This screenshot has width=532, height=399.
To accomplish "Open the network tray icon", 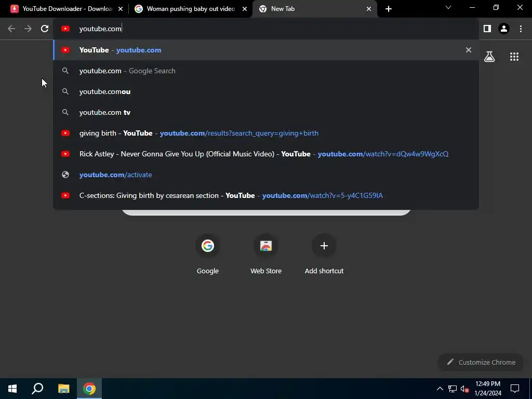I will coord(453,389).
